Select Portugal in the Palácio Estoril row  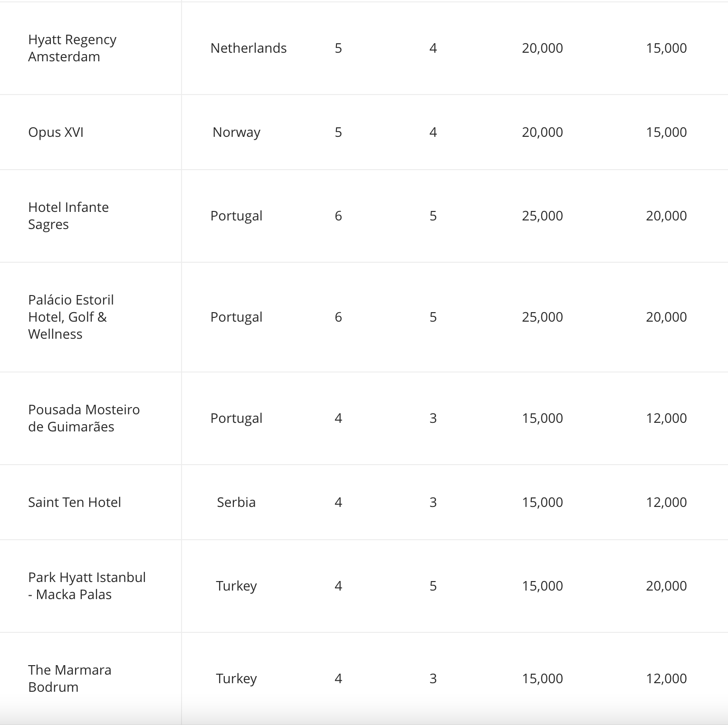236,317
